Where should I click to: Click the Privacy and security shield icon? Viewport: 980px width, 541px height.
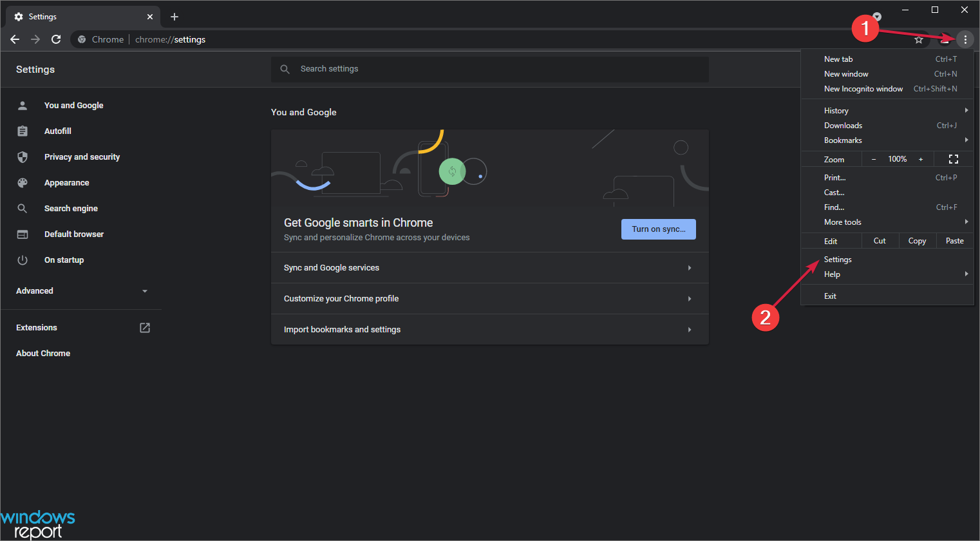click(x=23, y=157)
